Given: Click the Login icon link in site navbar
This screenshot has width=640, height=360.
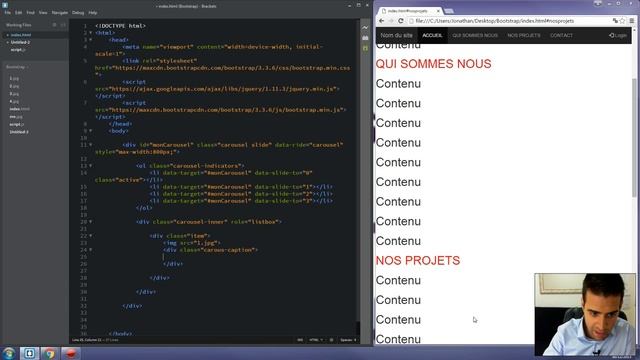Looking at the screenshot, I should (x=618, y=36).
